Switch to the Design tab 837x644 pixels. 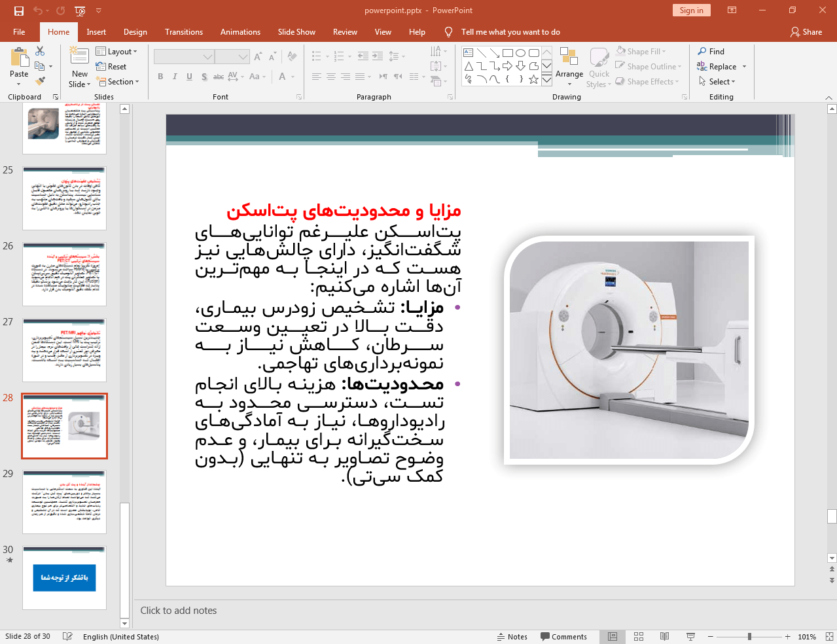[x=135, y=32]
